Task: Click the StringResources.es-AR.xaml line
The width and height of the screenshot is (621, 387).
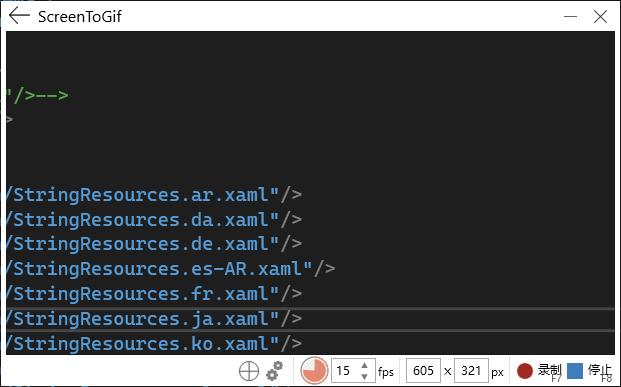Action: tap(171, 269)
